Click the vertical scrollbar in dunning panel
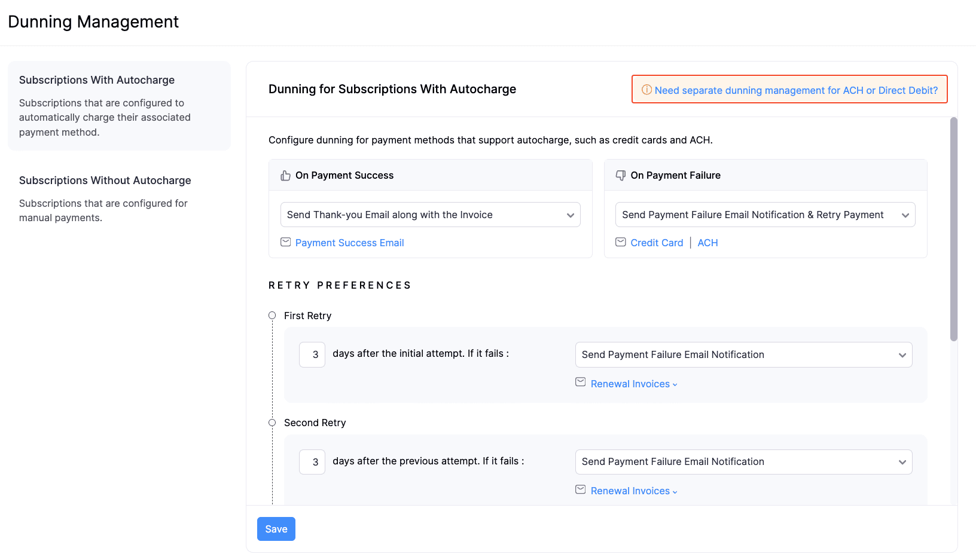Screen dimensions: 976x560 pyautogui.click(x=954, y=229)
